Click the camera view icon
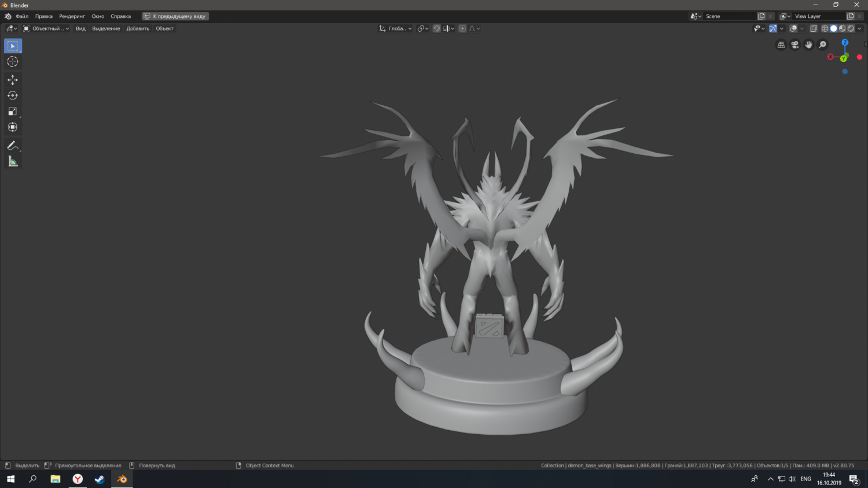The width and height of the screenshot is (868, 488). 795,45
